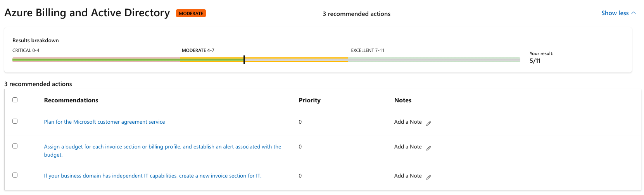The width and height of the screenshot is (644, 195).
Task: Tick the select-all checkbox in table header
Action: (x=15, y=100)
